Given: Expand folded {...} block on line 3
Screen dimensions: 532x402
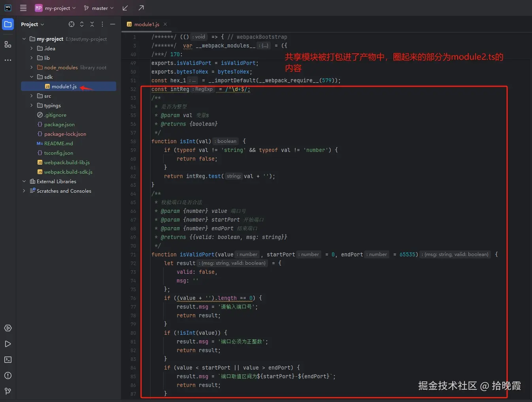Looking at the screenshot, I should [x=264, y=46].
